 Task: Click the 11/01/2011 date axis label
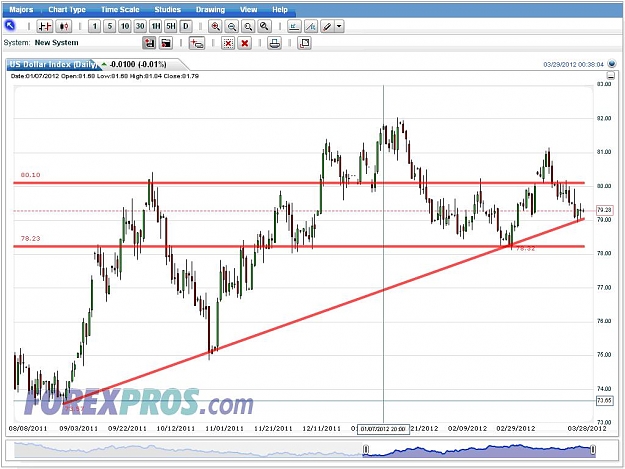pos(224,429)
